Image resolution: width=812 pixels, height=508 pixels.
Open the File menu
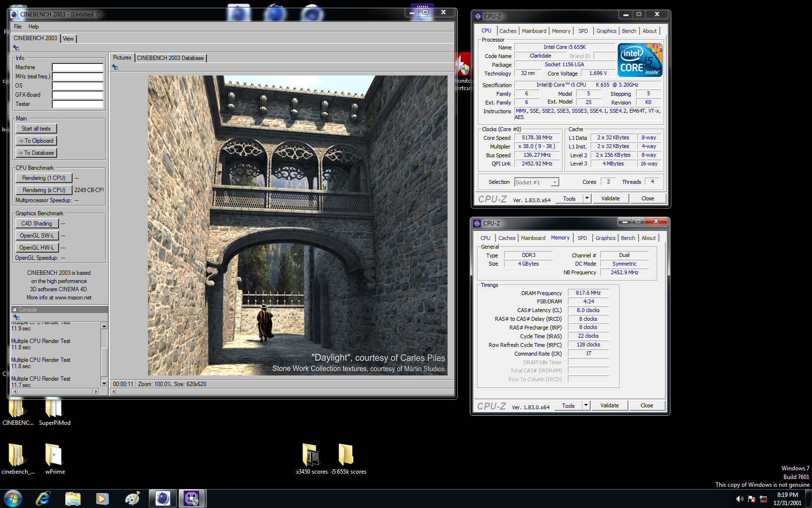click(x=18, y=27)
